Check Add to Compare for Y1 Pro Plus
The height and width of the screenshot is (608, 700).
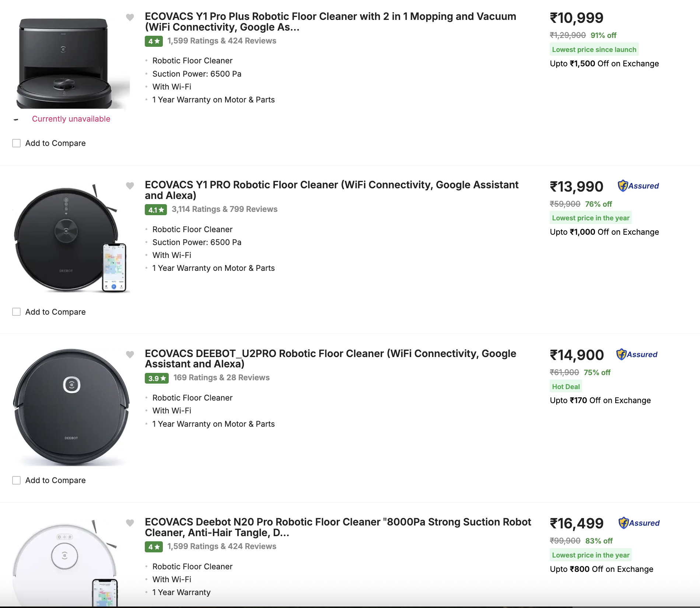(x=17, y=143)
